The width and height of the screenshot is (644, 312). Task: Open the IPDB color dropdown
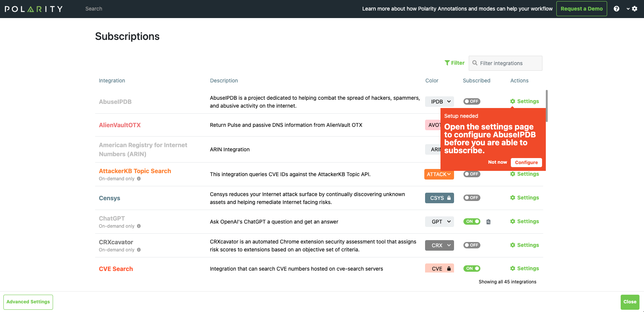click(439, 102)
